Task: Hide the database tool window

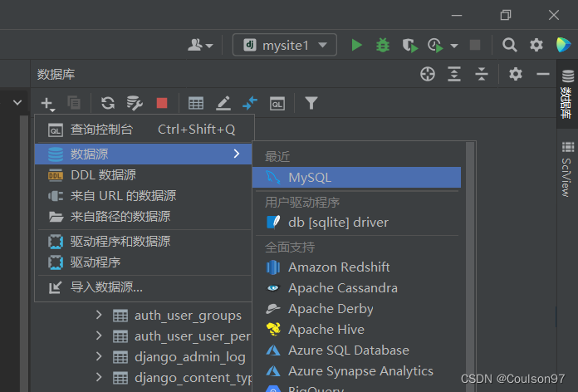Action: tap(543, 74)
